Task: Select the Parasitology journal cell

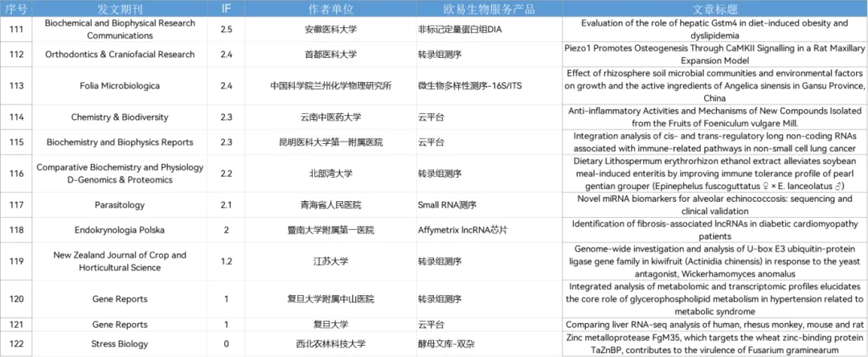Action: [x=120, y=205]
